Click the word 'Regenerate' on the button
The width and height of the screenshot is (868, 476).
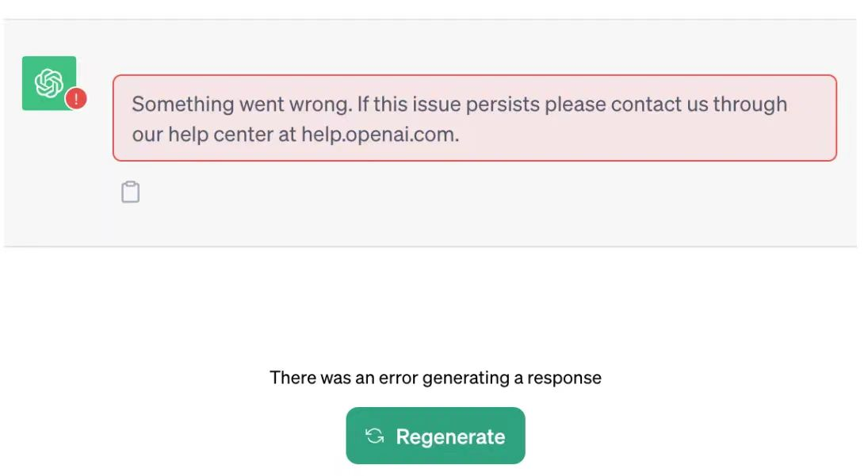tap(450, 436)
